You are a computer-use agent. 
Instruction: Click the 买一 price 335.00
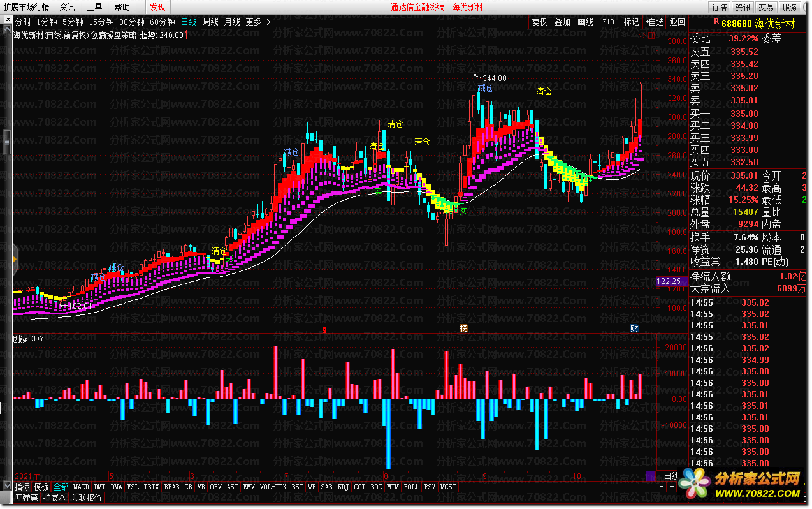pyautogui.click(x=744, y=114)
